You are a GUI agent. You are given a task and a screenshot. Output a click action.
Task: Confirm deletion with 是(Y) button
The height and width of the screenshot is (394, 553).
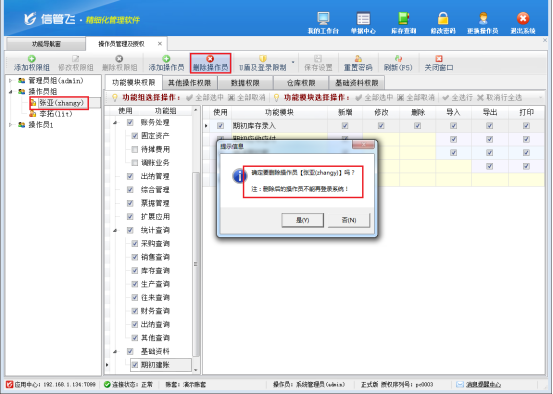click(x=302, y=220)
